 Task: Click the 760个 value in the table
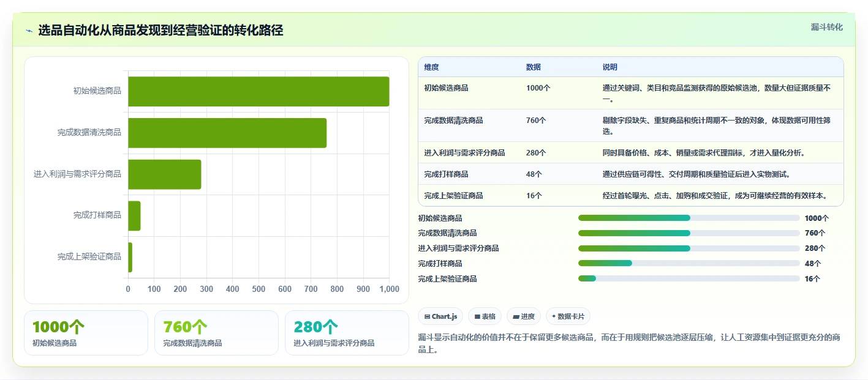(536, 121)
